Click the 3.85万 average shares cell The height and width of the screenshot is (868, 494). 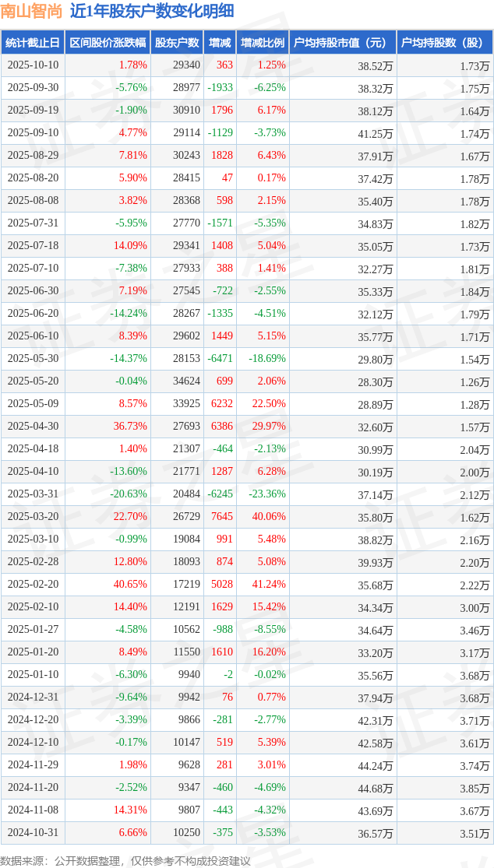pyautogui.click(x=475, y=788)
